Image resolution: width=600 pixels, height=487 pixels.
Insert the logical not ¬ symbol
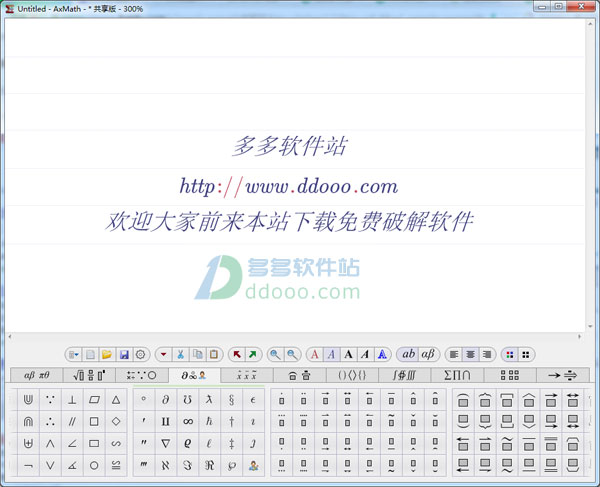[x=28, y=465]
